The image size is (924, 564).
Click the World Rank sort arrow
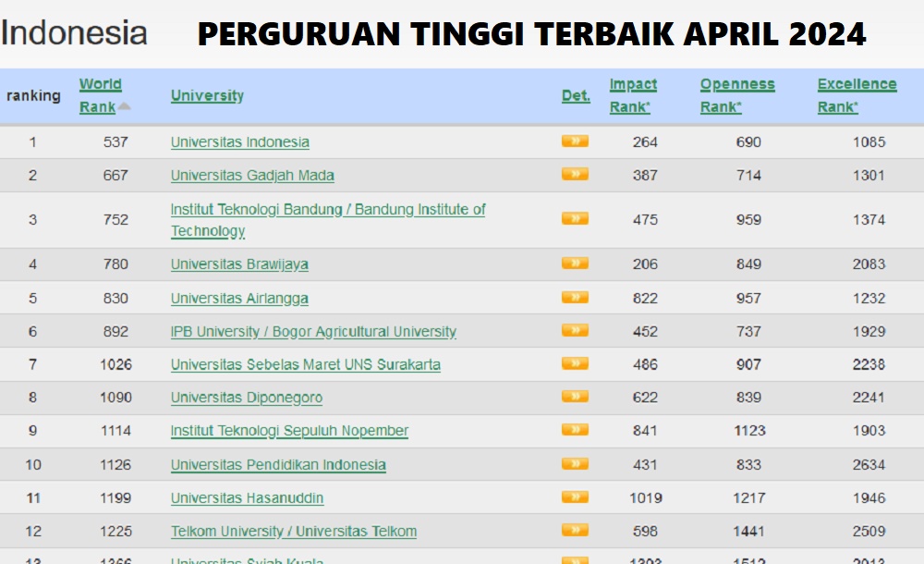point(124,107)
